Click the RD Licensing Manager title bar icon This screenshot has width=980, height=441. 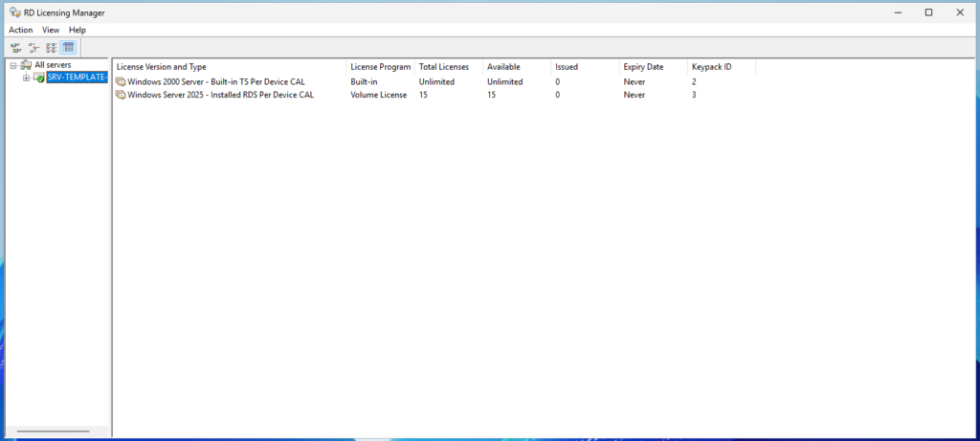(14, 12)
